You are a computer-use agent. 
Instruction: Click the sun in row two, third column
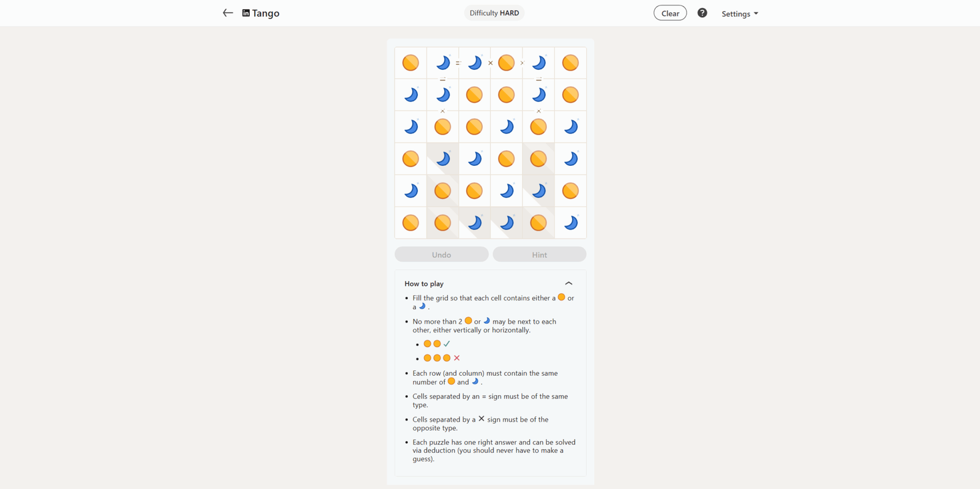(x=474, y=95)
